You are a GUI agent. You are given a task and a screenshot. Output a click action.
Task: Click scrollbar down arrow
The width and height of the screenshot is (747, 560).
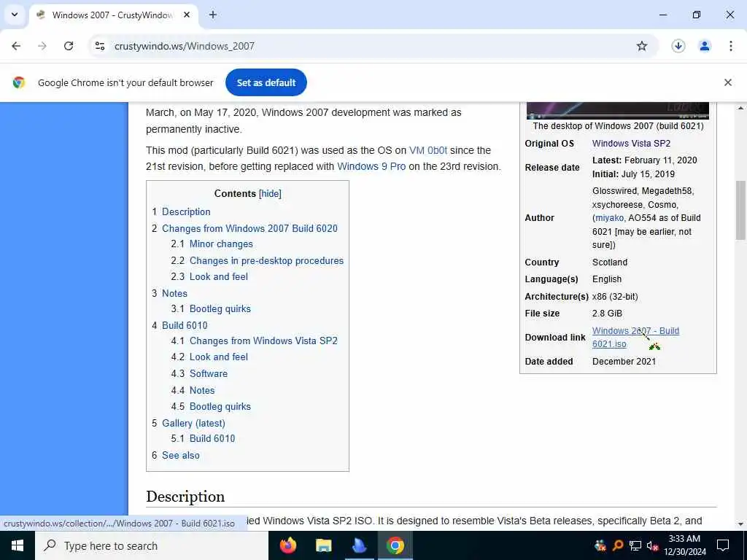[x=740, y=524]
